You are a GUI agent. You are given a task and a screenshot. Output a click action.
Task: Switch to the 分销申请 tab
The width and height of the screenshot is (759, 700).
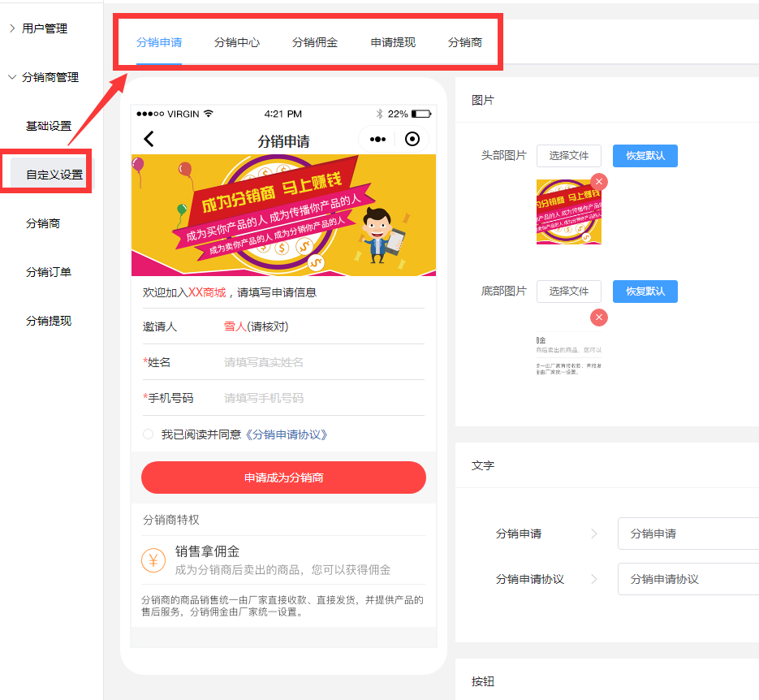(159, 42)
